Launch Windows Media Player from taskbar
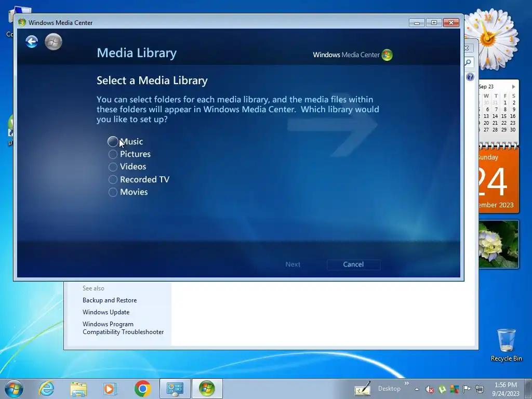 point(110,389)
